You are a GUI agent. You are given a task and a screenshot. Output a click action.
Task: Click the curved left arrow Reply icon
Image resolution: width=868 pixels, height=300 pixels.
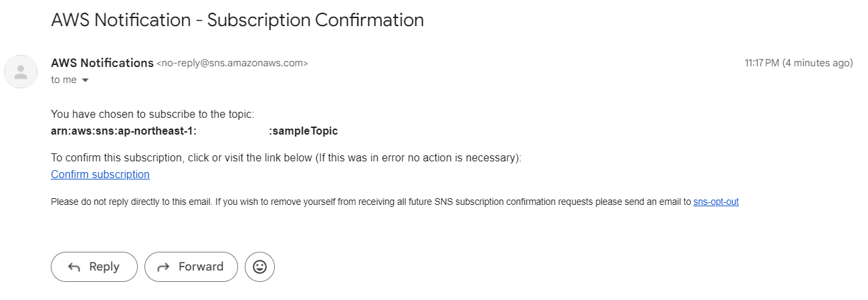pos(74,267)
